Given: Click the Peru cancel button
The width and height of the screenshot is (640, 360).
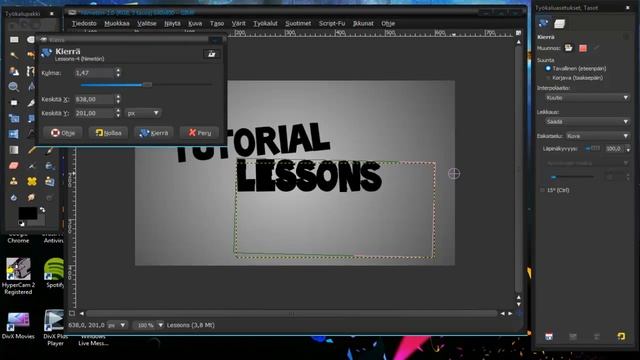Looking at the screenshot, I should coord(200,133).
